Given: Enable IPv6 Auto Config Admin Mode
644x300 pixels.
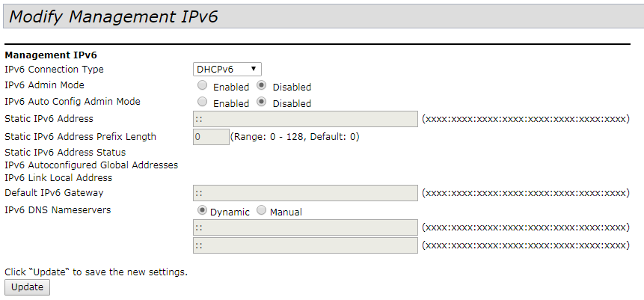Looking at the screenshot, I should point(203,102).
